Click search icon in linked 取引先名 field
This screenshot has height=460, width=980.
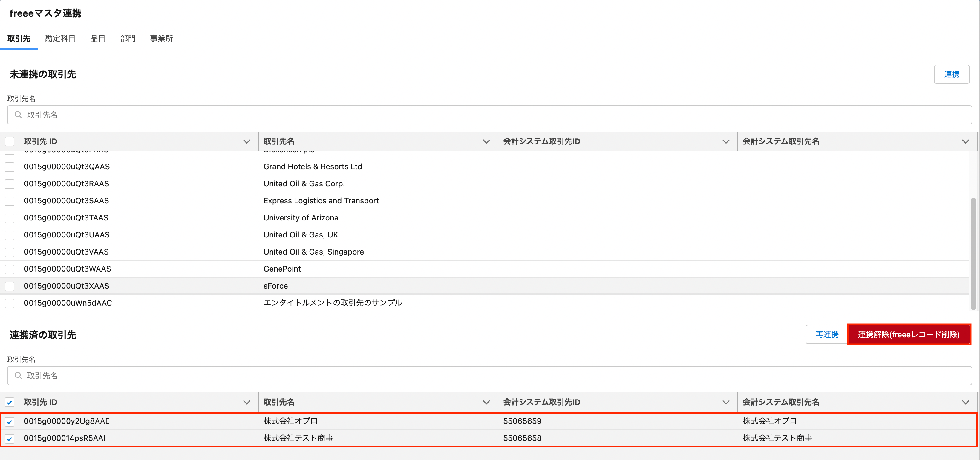click(x=18, y=375)
